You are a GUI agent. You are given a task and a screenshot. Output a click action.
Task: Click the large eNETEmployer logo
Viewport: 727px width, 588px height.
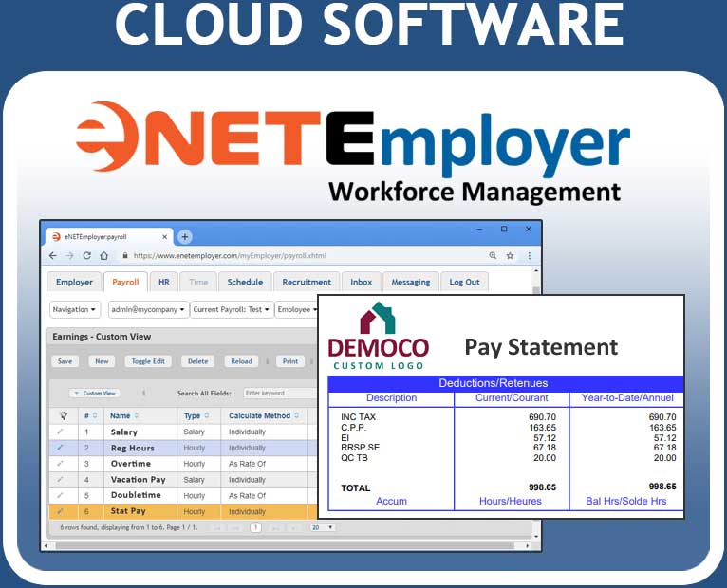(x=352, y=139)
